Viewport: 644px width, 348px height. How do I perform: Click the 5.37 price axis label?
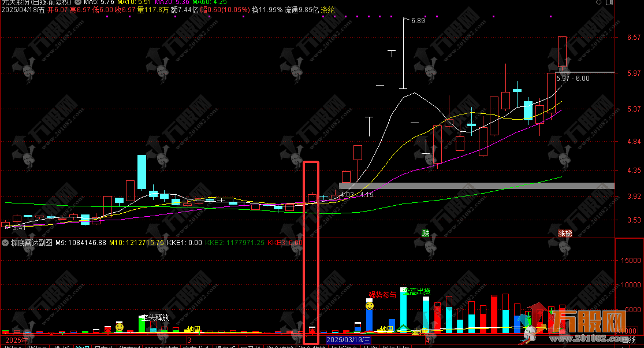[634, 109]
